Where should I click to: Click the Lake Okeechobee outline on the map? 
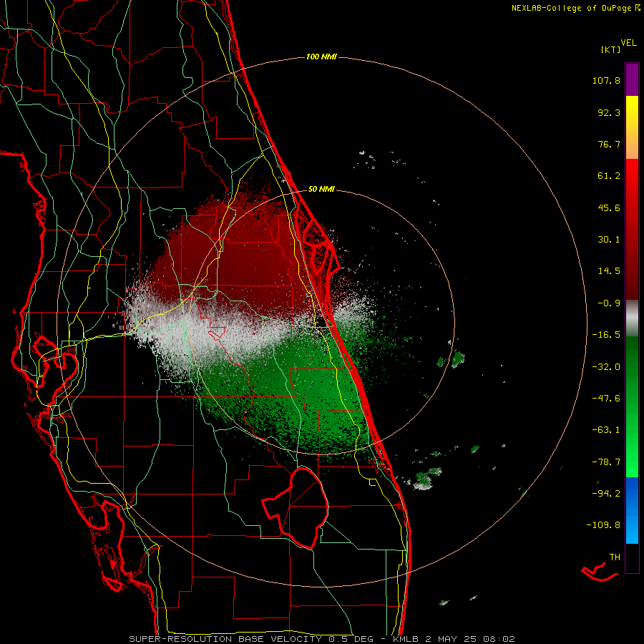(296, 507)
